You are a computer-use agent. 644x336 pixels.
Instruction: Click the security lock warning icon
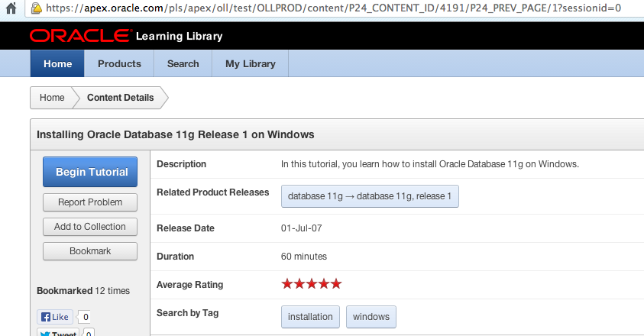[37, 8]
